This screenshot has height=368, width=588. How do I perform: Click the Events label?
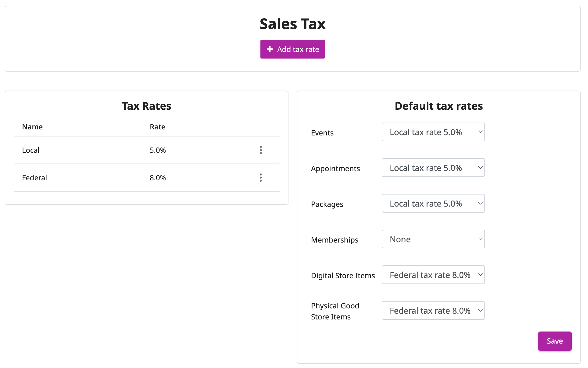[x=322, y=133]
